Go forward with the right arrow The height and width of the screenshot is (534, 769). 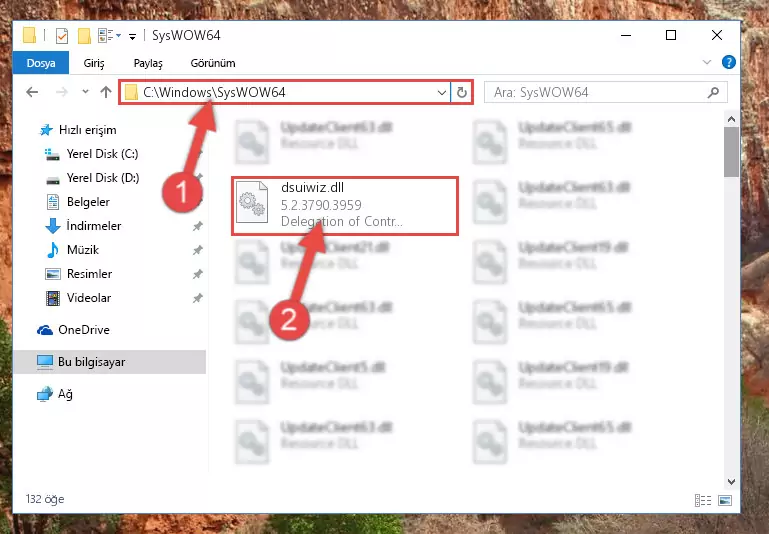(x=62, y=92)
